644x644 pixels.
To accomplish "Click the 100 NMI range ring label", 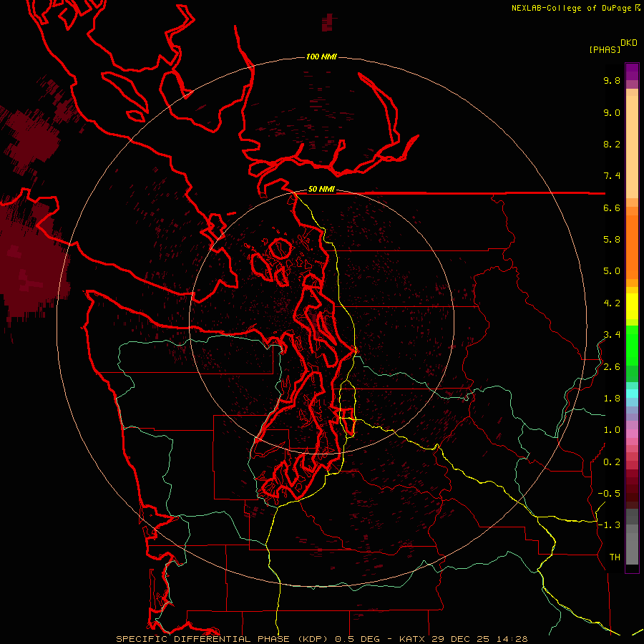I will 321,57.
